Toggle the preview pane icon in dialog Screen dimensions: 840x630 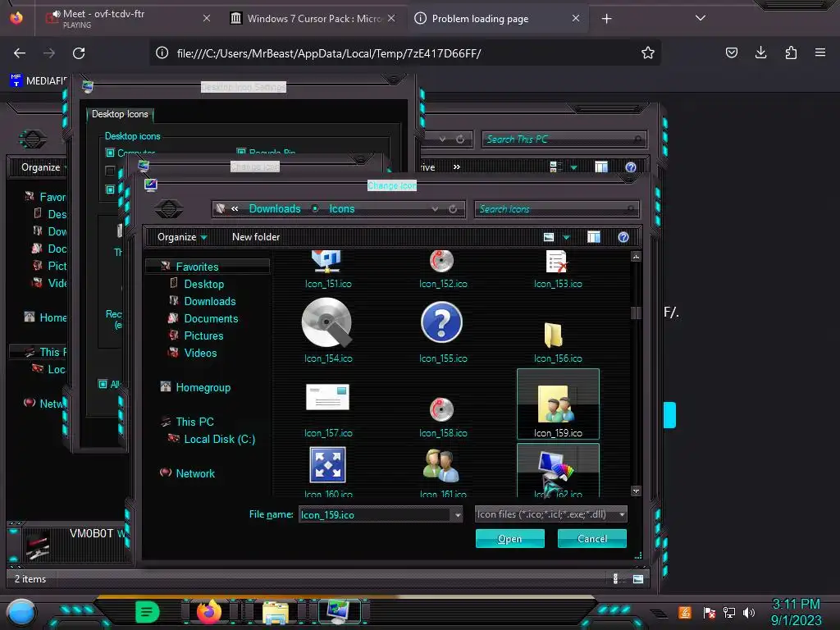(x=594, y=237)
